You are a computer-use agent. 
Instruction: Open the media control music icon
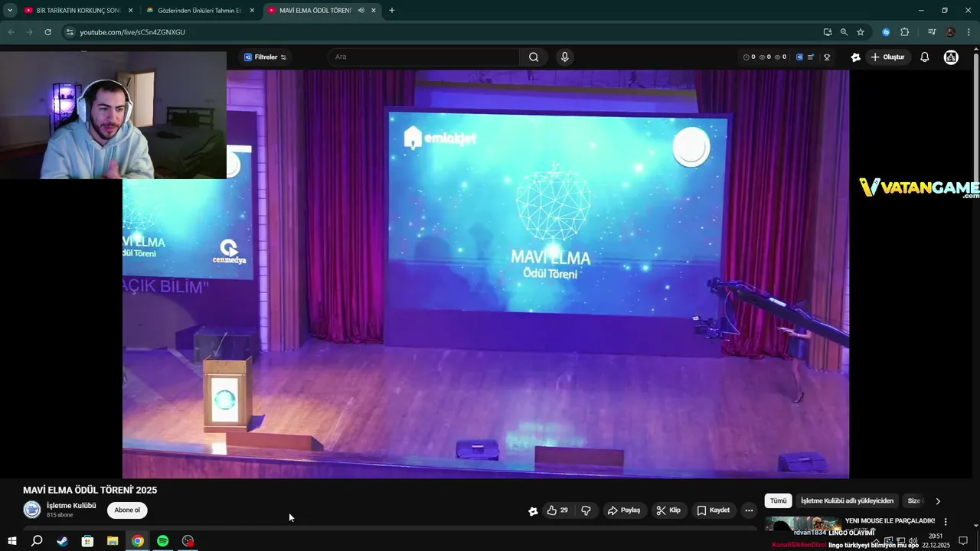[x=932, y=32]
